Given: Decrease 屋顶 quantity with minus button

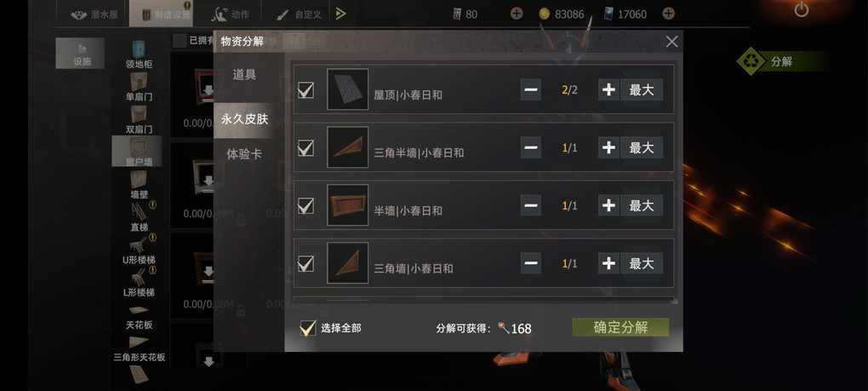Looking at the screenshot, I should click(x=531, y=89).
